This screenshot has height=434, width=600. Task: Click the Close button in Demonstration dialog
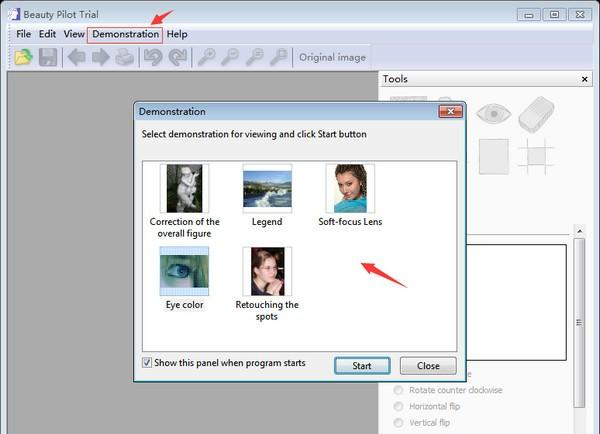click(x=428, y=366)
